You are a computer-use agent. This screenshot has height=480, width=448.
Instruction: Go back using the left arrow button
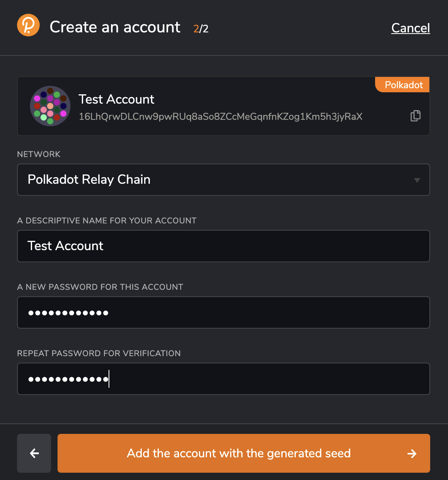34,453
